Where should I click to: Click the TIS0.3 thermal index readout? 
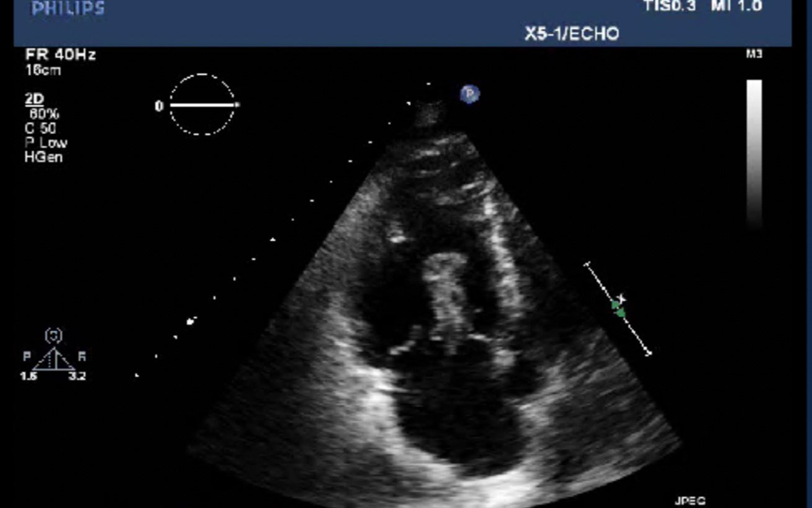pyautogui.click(x=669, y=7)
